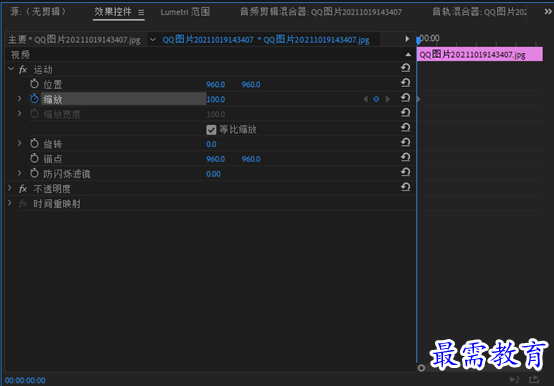Click the play-audio-only loop icon at bottom
The width and height of the screenshot is (554, 386).
click(x=515, y=379)
